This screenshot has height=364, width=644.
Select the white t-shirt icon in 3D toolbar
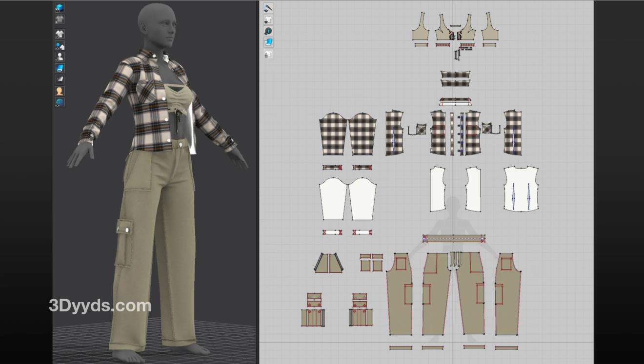(x=60, y=34)
